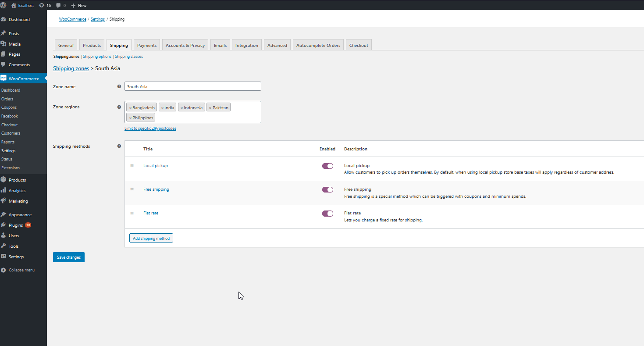Disable the Local pickup shipping method

coord(327,166)
